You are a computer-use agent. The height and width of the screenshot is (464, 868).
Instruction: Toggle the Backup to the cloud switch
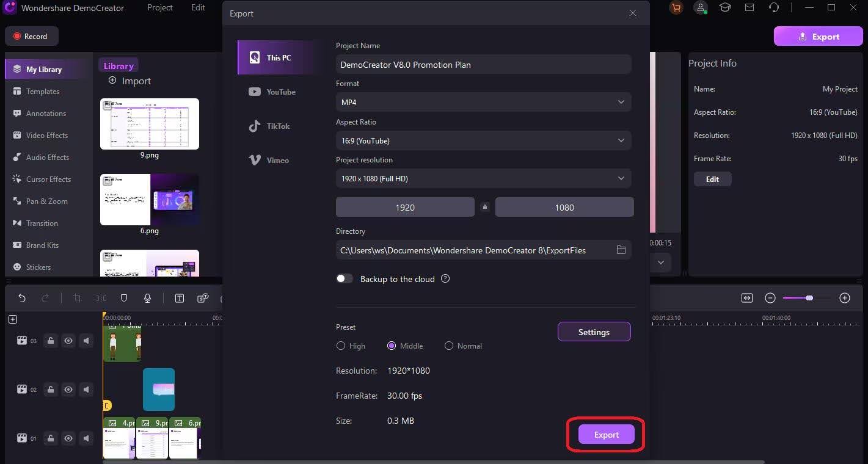click(x=345, y=278)
